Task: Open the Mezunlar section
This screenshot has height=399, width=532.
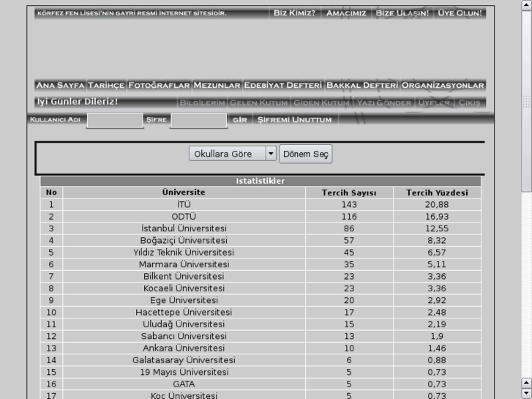Action: [217, 85]
